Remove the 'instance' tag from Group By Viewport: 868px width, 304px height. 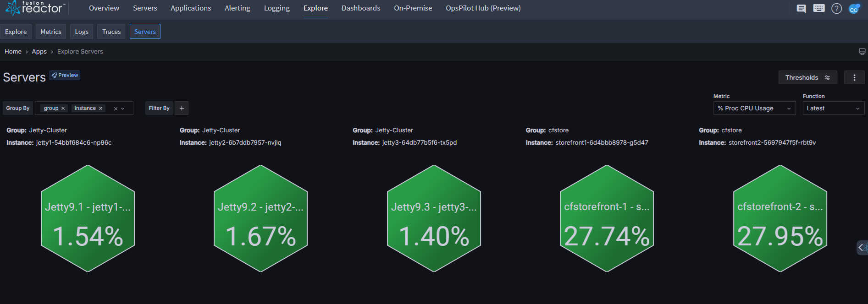click(101, 109)
